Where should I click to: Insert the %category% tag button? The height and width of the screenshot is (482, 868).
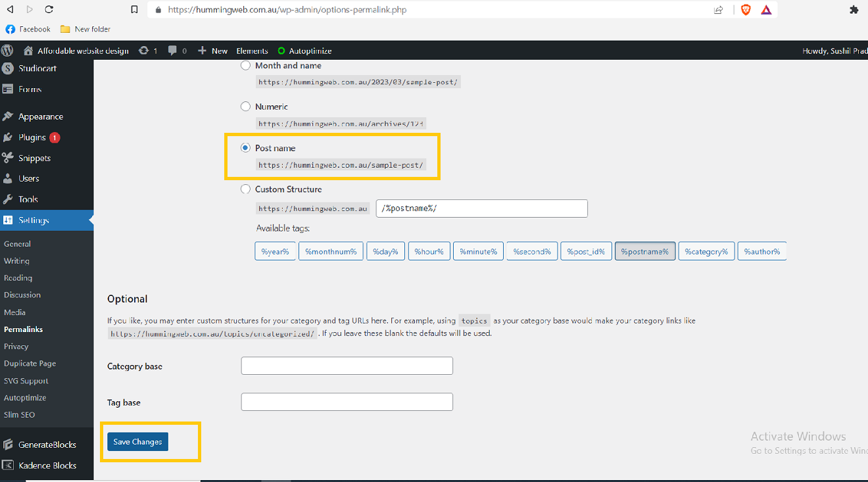click(x=706, y=251)
